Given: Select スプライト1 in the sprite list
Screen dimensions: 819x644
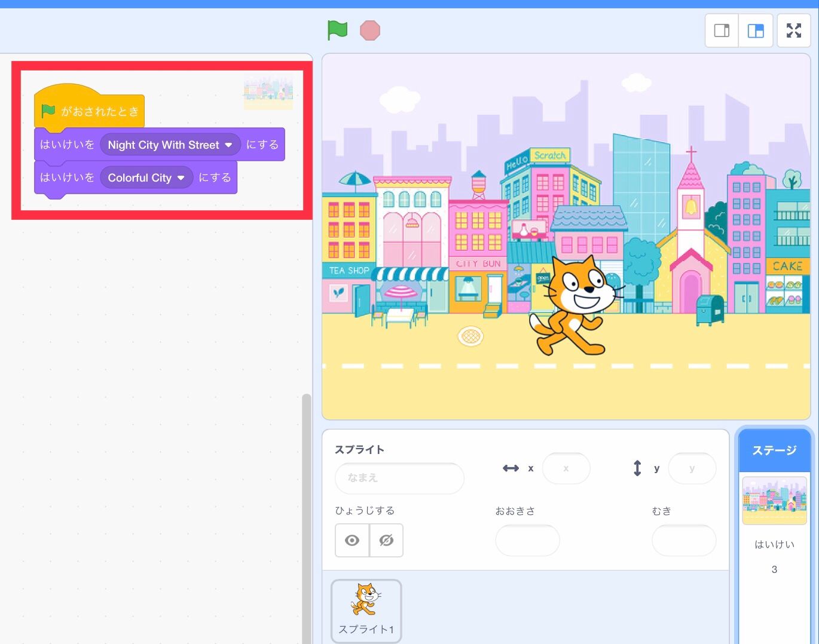Looking at the screenshot, I should [366, 610].
